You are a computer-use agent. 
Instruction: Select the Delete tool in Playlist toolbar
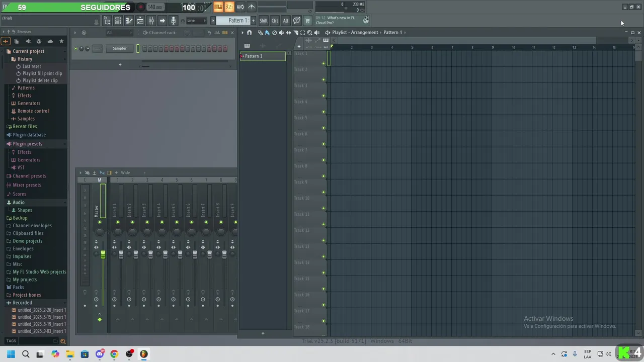[x=275, y=33]
